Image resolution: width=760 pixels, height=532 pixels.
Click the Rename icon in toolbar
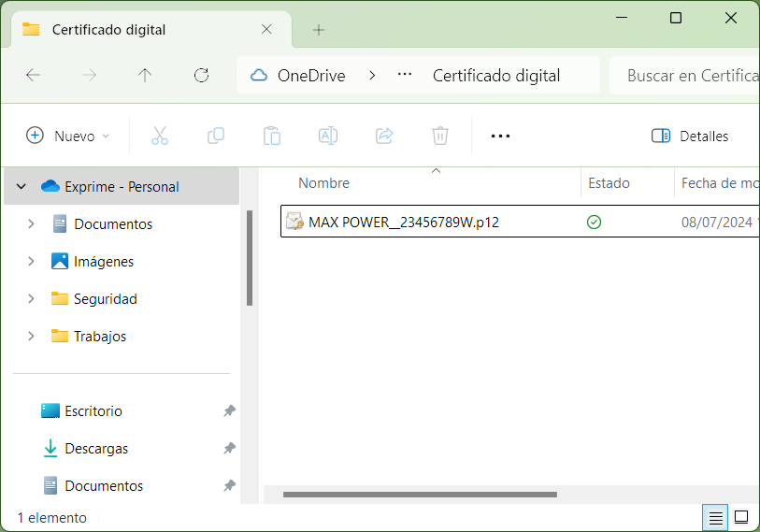tap(328, 136)
